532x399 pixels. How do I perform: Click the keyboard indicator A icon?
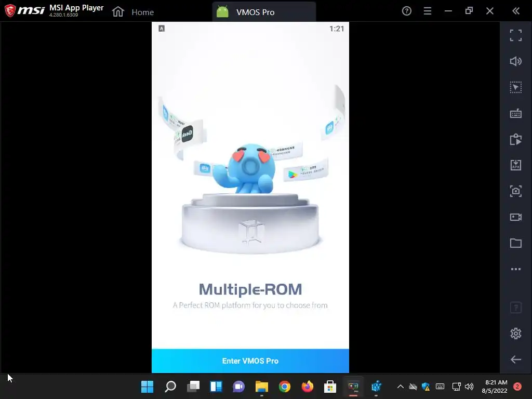pyautogui.click(x=162, y=29)
